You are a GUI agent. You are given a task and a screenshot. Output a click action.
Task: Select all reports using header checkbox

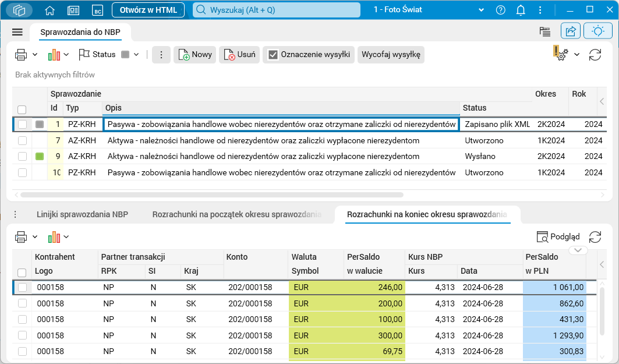[22, 109]
